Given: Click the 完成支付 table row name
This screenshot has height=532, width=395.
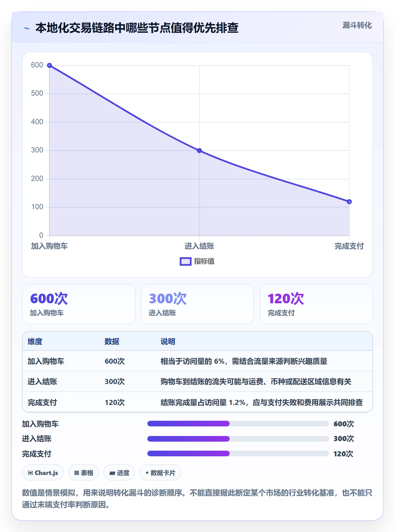Looking at the screenshot, I should (42, 402).
